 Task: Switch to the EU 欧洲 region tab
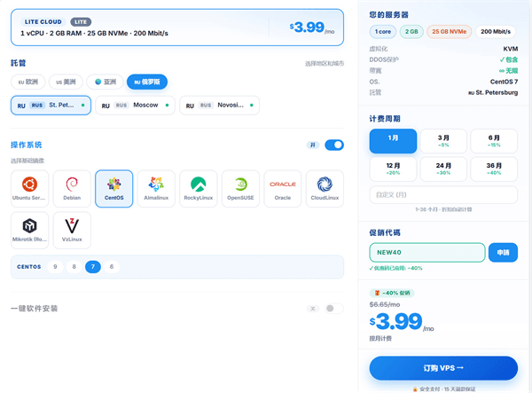(28, 82)
